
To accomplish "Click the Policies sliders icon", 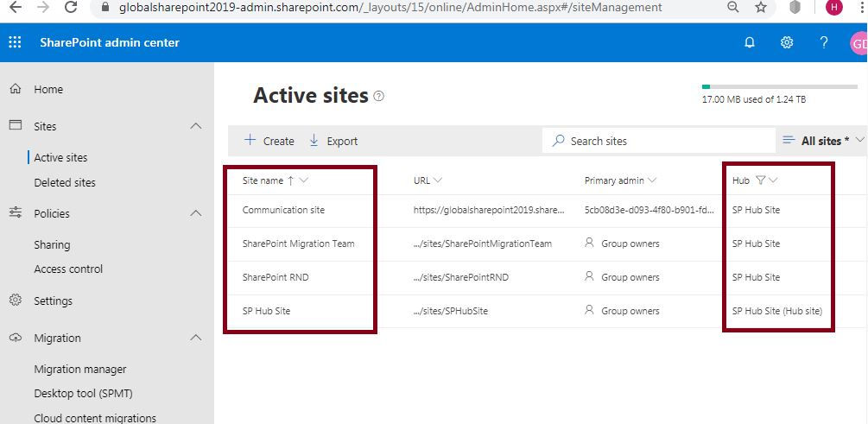I will [16, 212].
